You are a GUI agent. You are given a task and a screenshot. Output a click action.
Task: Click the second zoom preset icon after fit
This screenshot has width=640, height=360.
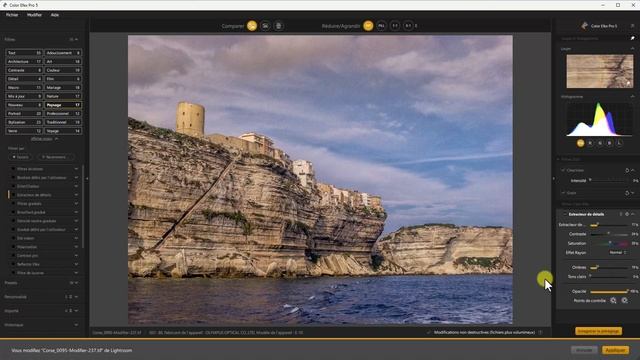381,26
